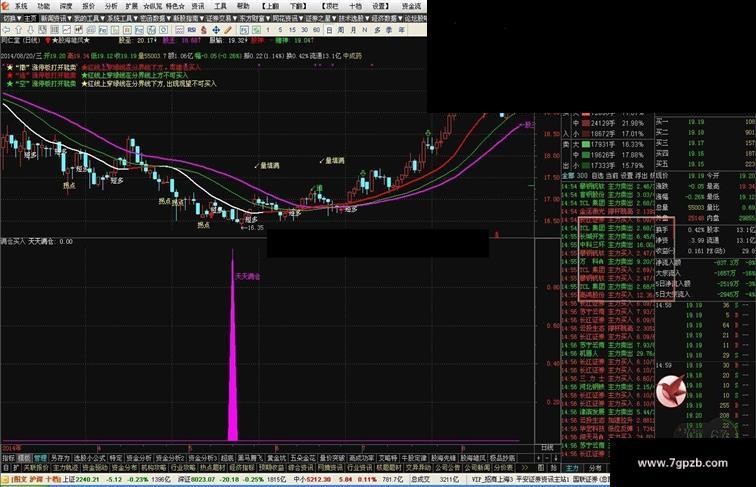
Task: Select the 15-minute period button
Action: click(292, 30)
